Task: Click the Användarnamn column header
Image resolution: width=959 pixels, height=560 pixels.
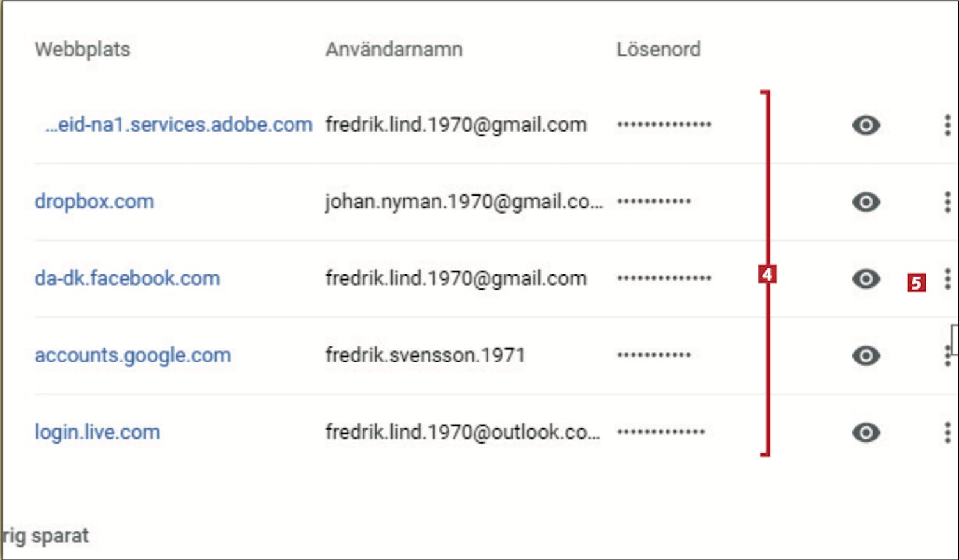Action: coord(394,49)
